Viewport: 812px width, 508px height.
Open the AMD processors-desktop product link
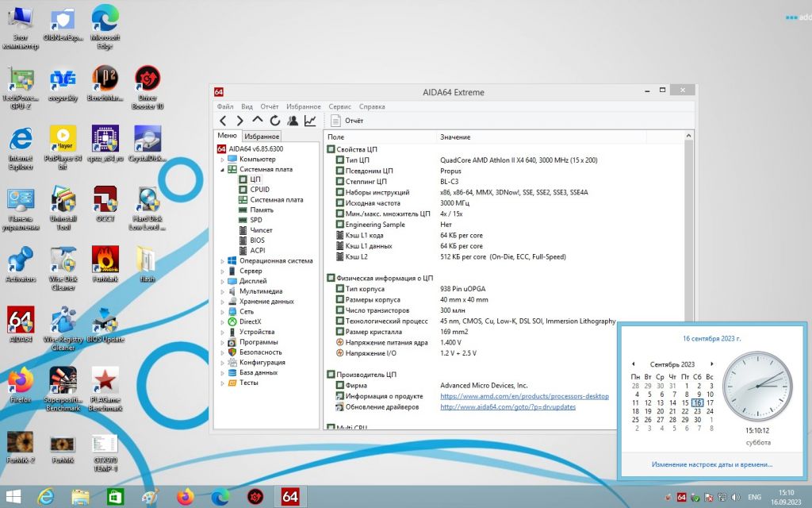(524, 397)
